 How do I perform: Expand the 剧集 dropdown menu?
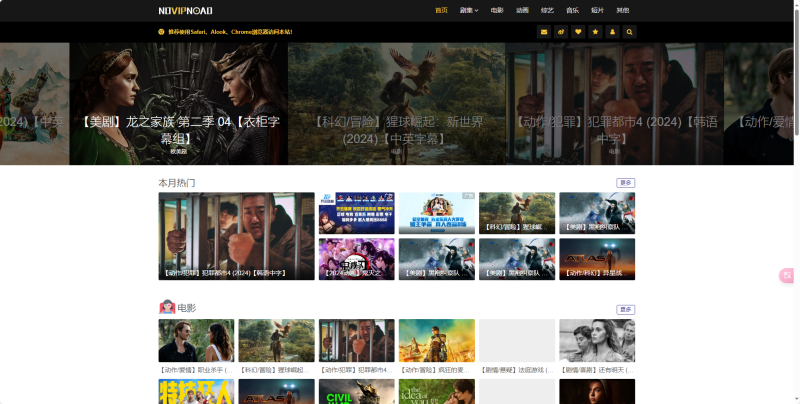tap(469, 10)
